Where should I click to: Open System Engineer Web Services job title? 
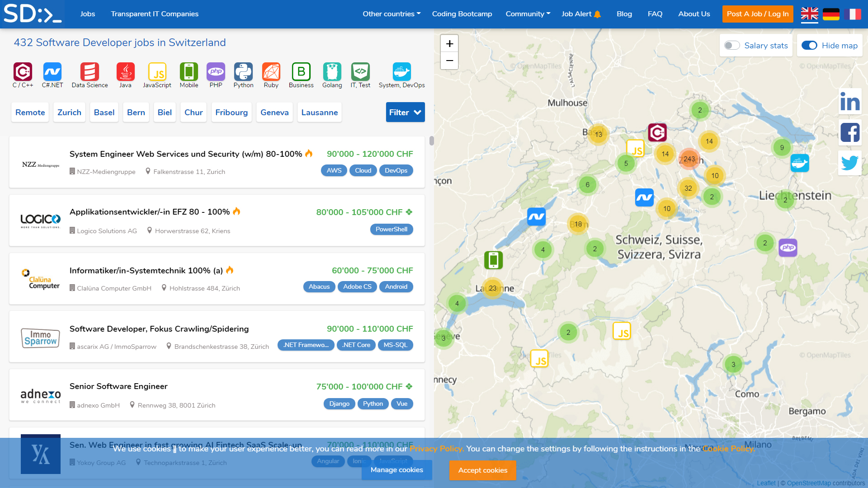point(186,154)
